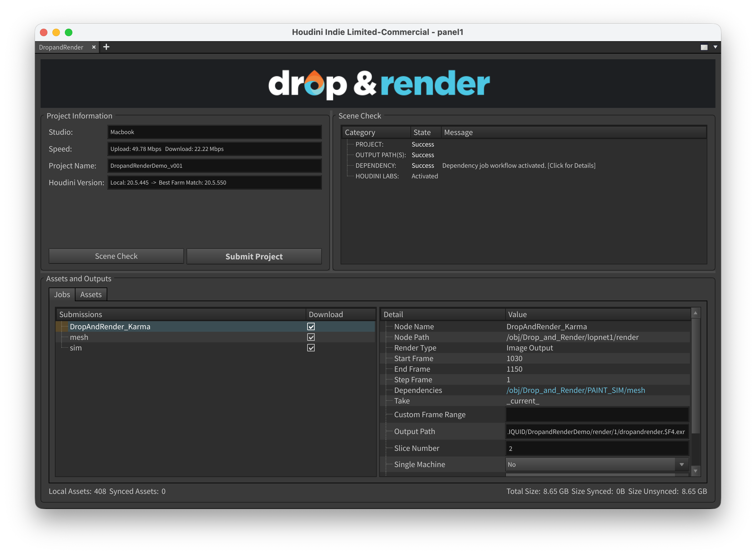Toggle the Download checkbox for DropAndRender_Karma
Image resolution: width=756 pixels, height=555 pixels.
coord(311,326)
